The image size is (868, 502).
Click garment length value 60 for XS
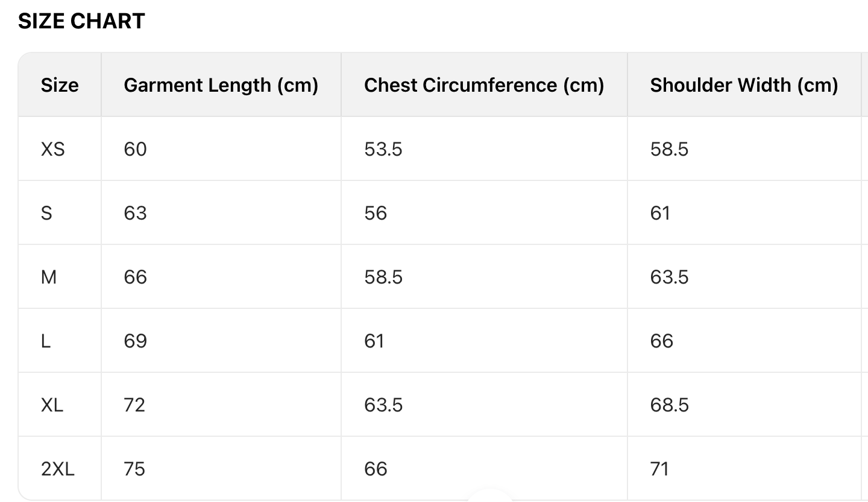(x=135, y=149)
